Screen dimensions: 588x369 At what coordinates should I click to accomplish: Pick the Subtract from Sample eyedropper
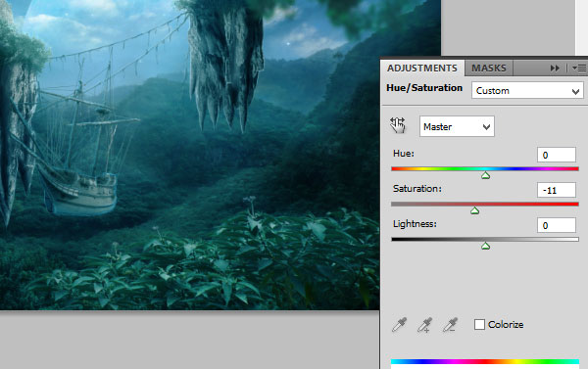(x=450, y=325)
